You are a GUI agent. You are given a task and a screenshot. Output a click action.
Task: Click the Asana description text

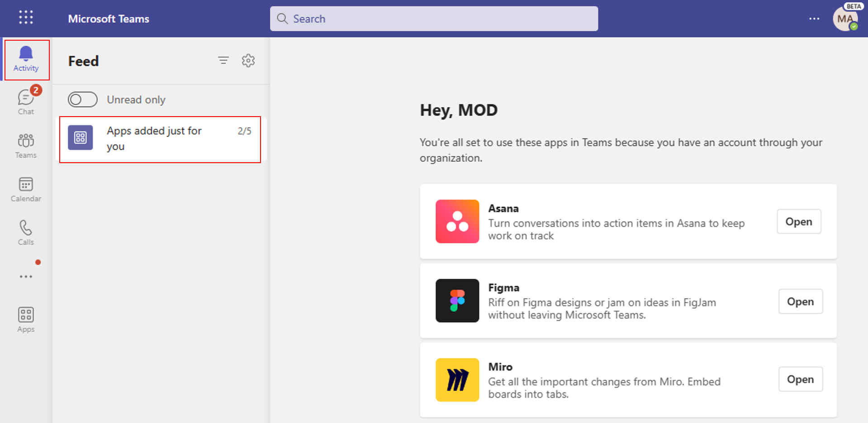616,230
